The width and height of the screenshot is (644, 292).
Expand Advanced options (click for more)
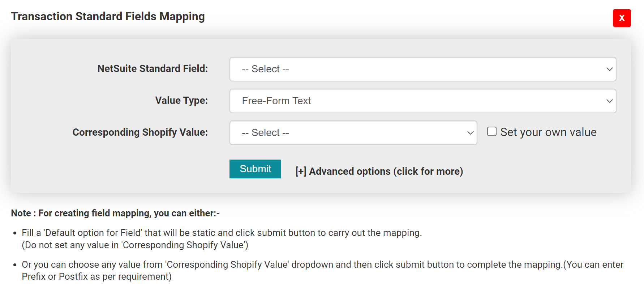(386, 172)
